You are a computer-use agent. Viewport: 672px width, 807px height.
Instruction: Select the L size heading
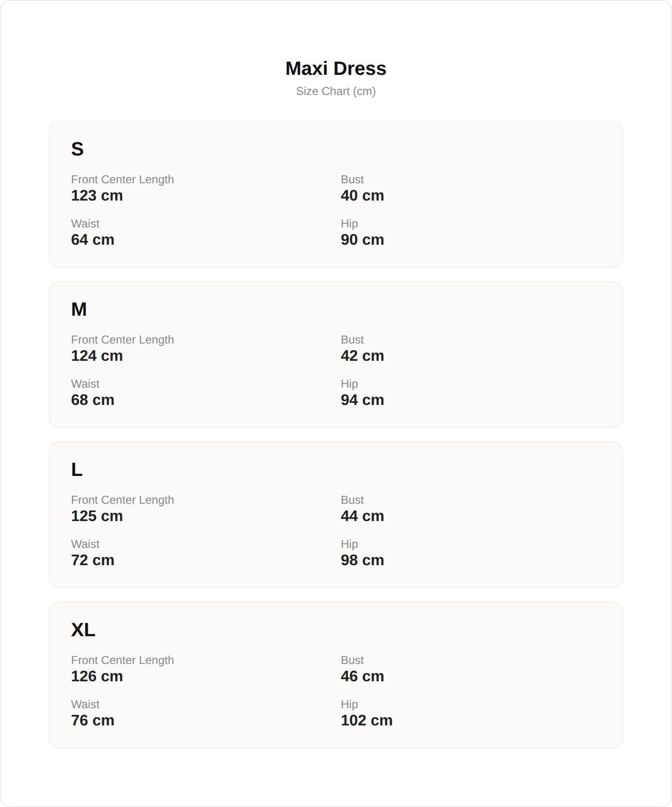[77, 470]
